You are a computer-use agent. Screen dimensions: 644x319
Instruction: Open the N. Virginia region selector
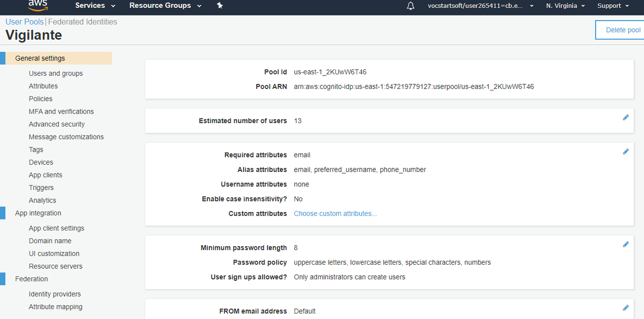pos(566,6)
